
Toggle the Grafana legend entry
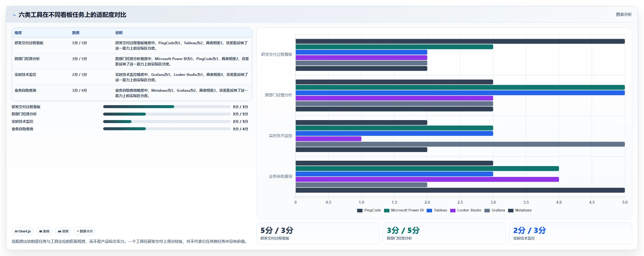[x=495, y=210]
